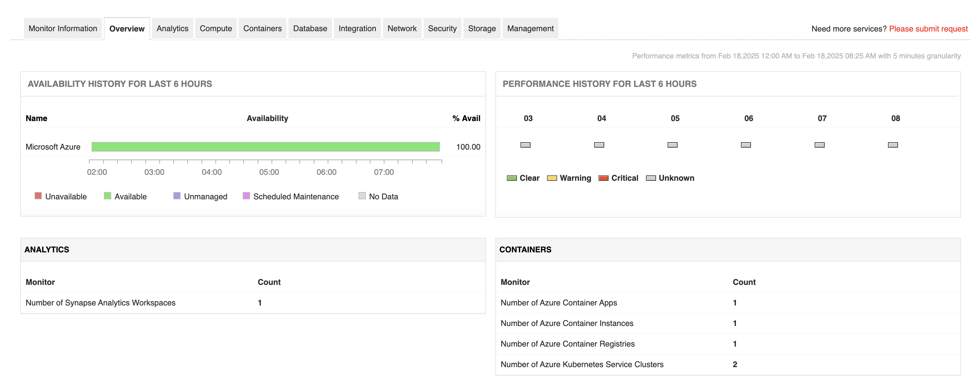Viewport: 980px width, 392px height.
Task: Click the Microsoft Azure availability bar
Action: 266,146
